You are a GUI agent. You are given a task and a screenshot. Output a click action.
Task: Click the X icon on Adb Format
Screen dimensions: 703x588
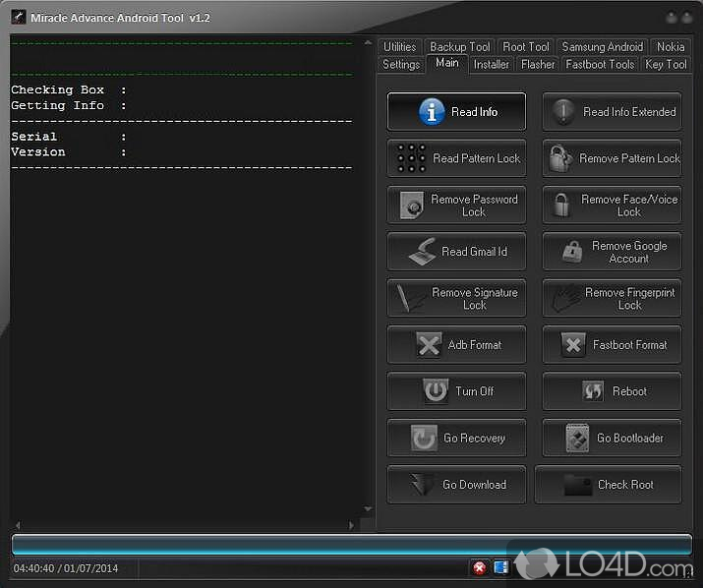(x=429, y=345)
